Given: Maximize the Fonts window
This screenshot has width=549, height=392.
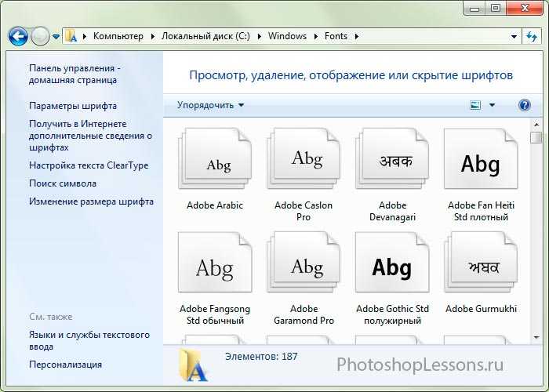Looking at the screenshot, I should click(496, 9).
